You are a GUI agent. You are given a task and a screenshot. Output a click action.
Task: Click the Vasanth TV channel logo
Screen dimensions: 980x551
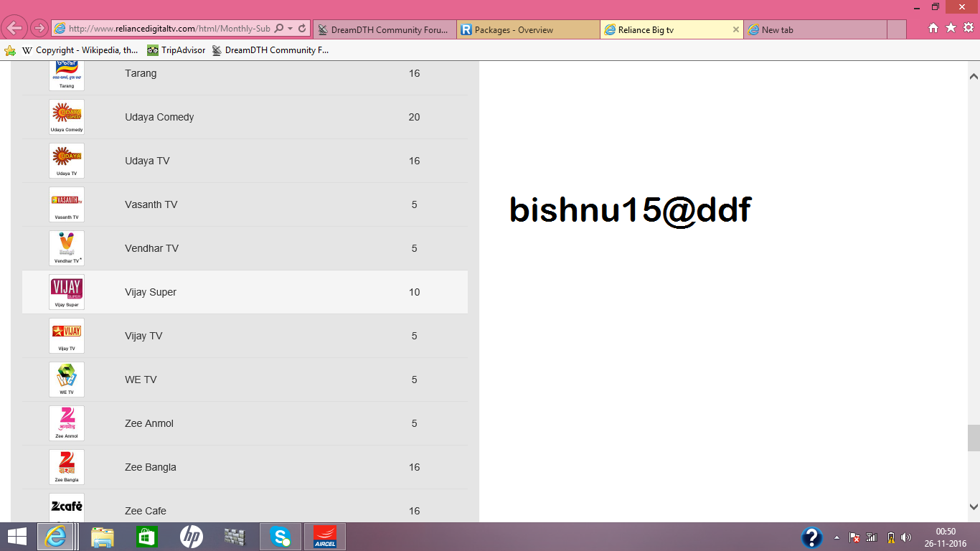coord(67,204)
